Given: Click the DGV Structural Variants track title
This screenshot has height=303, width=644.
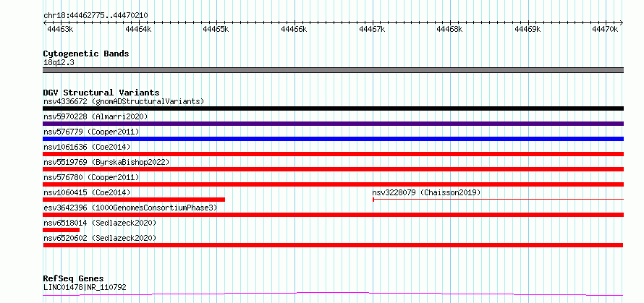Looking at the screenshot, I should [x=101, y=93].
